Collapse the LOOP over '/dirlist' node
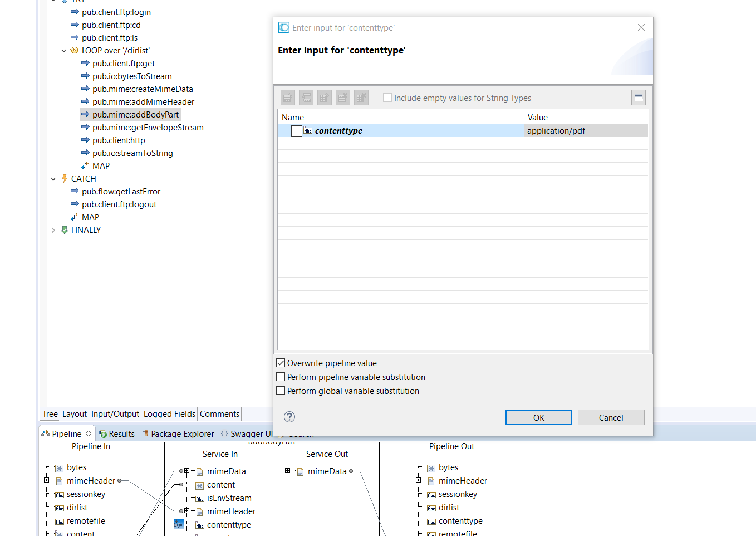Screen dimensions: 756x536 [x=63, y=51]
